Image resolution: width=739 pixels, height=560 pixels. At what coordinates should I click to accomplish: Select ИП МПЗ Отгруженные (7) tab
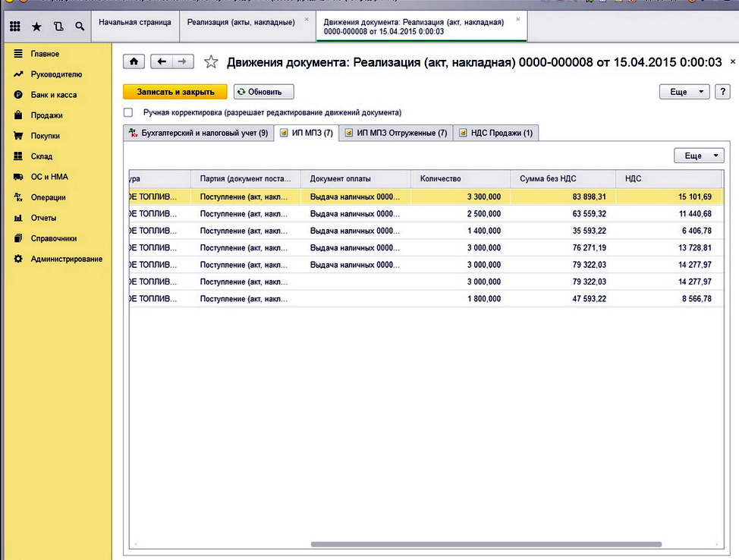tap(395, 133)
